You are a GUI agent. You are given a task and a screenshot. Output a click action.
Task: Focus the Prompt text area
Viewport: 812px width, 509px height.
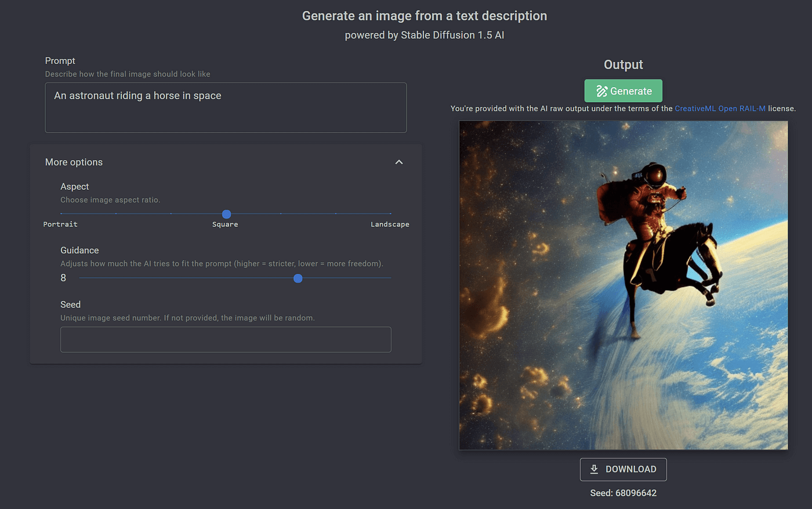point(226,107)
